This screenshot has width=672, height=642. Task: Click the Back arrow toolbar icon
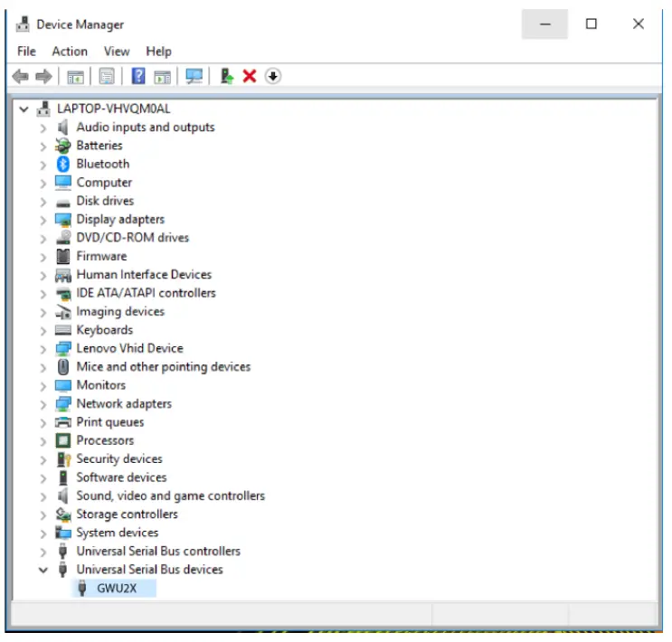20,77
